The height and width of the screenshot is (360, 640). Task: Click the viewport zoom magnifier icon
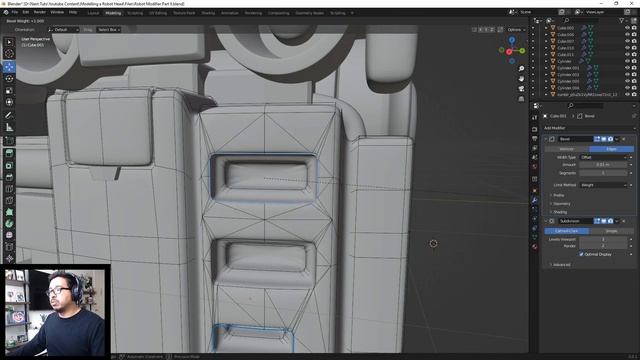click(521, 69)
